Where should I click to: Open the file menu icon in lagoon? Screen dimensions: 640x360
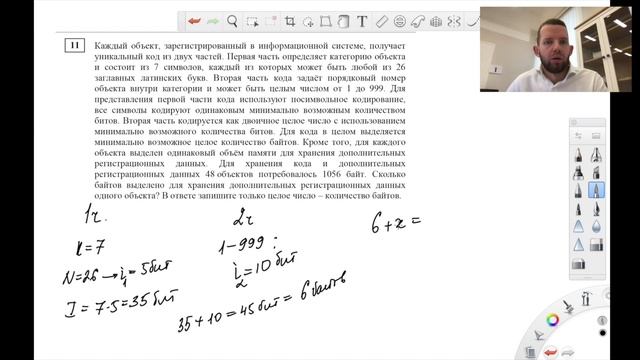pos(530,351)
